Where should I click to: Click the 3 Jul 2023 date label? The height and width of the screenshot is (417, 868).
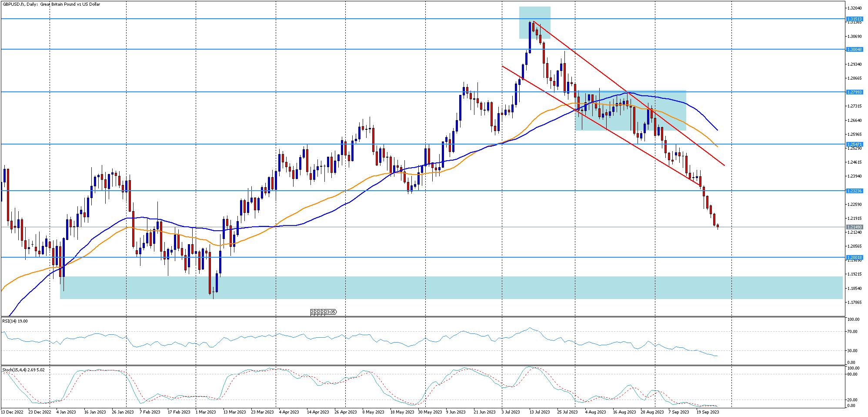point(511,412)
